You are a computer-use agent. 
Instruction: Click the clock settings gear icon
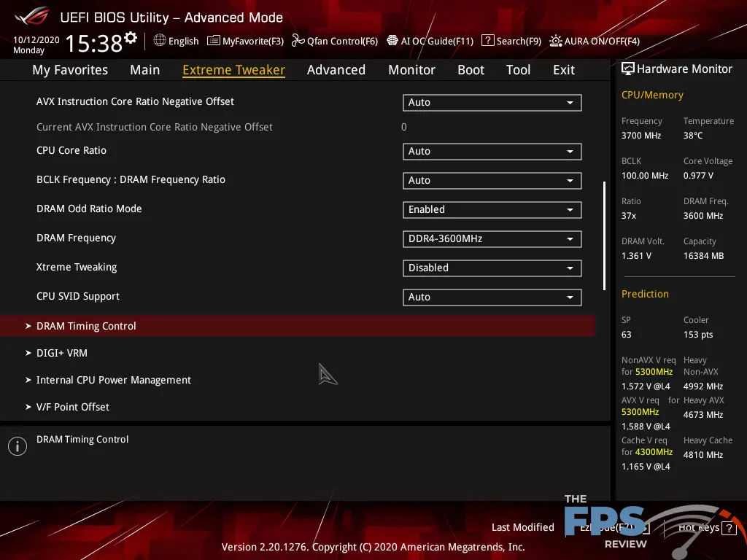131,37
